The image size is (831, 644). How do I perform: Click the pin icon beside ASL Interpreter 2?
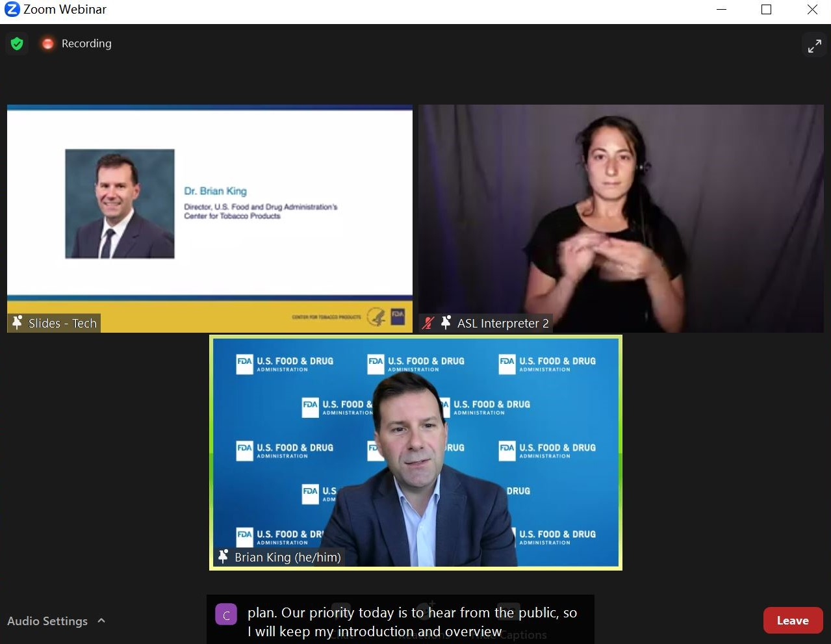coord(446,323)
